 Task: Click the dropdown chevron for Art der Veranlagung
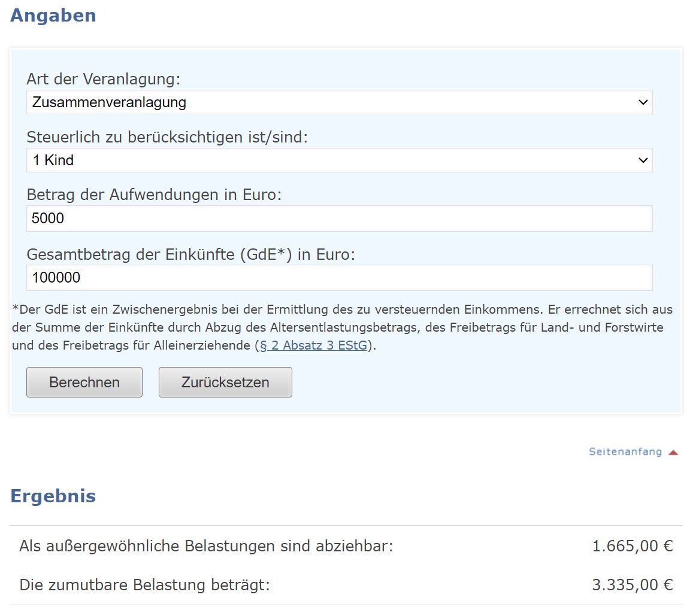(643, 102)
